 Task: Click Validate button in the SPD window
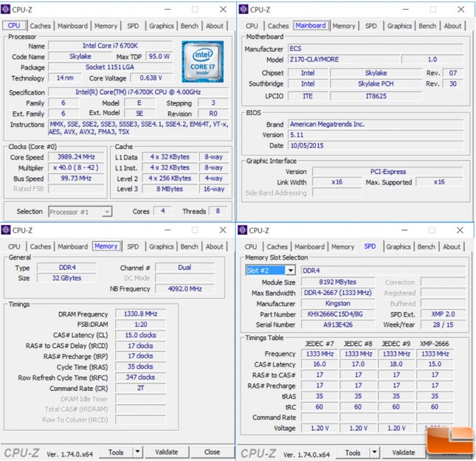403,452
